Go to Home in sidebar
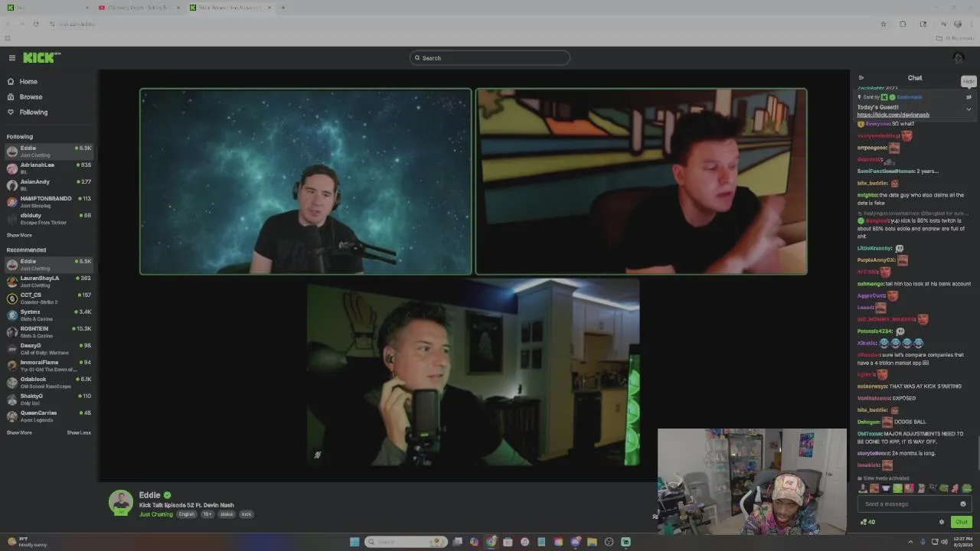The width and height of the screenshot is (980, 551). tap(28, 82)
